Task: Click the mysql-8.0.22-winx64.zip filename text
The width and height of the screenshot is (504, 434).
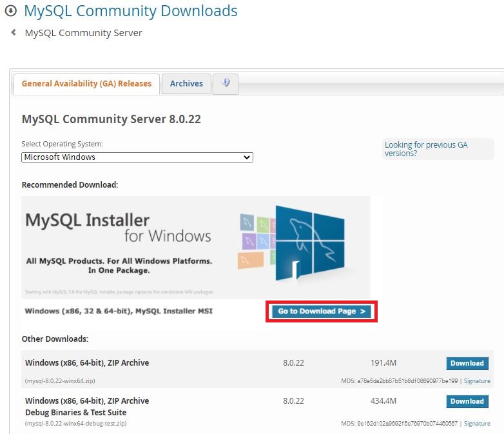Action: click(x=60, y=381)
